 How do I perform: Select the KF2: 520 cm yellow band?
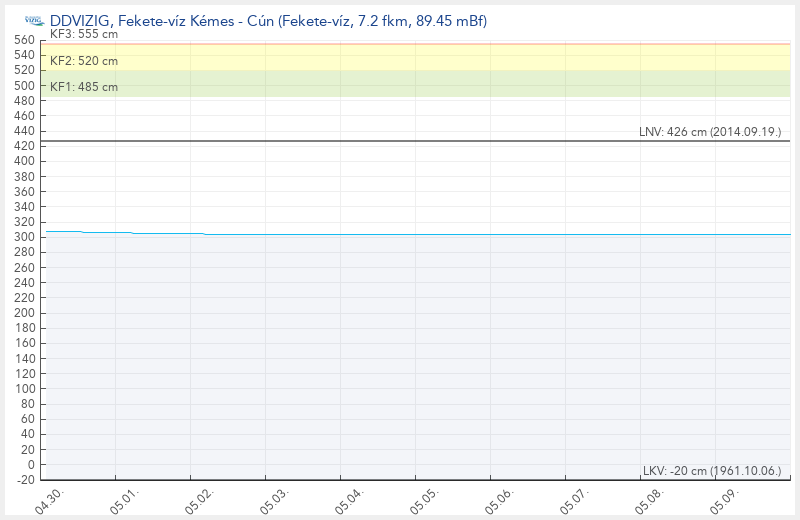415,58
